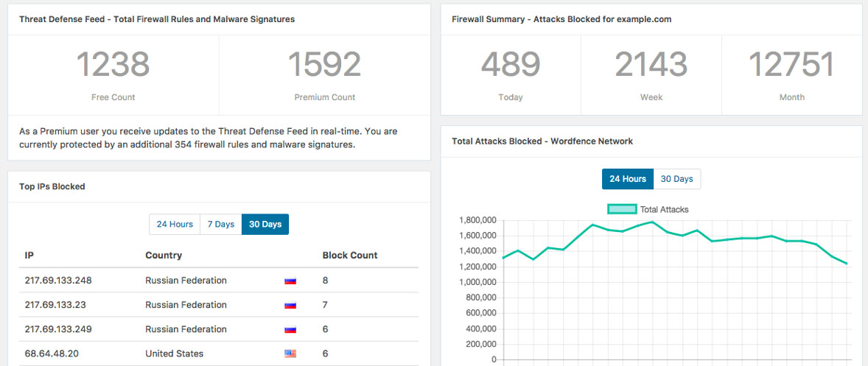The width and height of the screenshot is (868, 366).
Task: Click Russian flag icon for 217.69.133.23
Action: pyautogui.click(x=290, y=305)
